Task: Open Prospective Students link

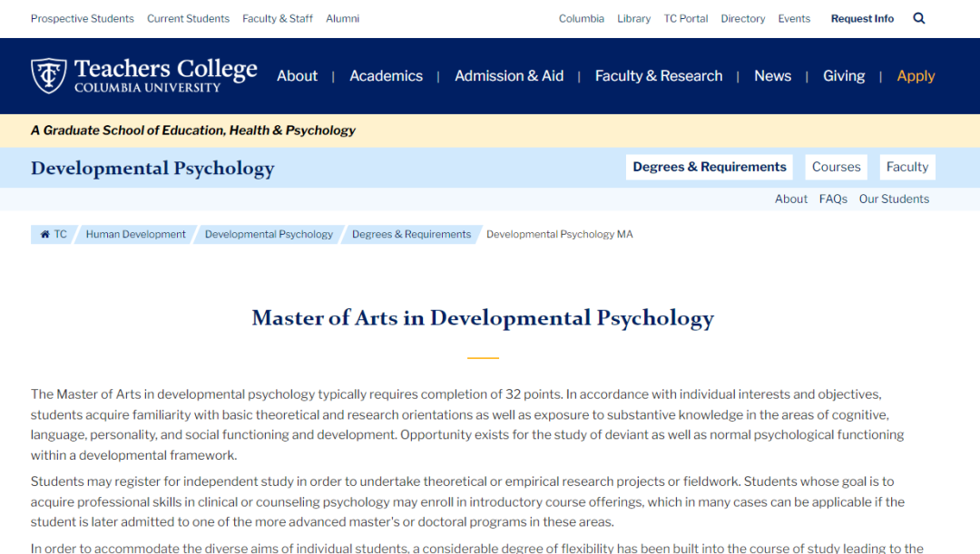Action: (x=83, y=19)
